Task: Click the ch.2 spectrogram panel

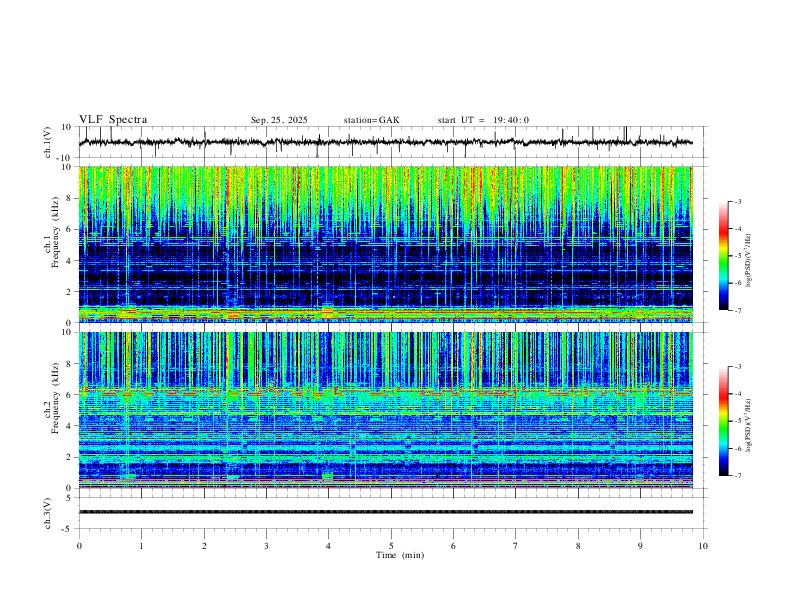Action: [x=386, y=410]
